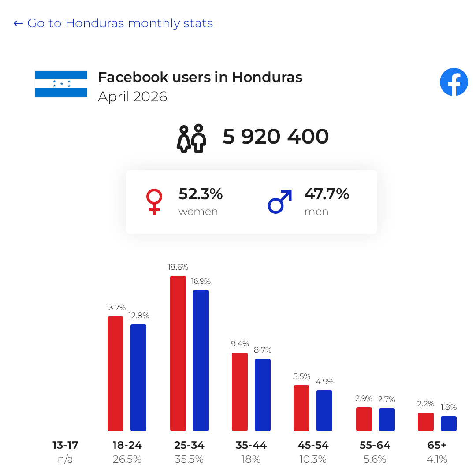This screenshot has height=476, width=476.
Task: Click the two-people total users icon
Action: pyautogui.click(x=192, y=138)
